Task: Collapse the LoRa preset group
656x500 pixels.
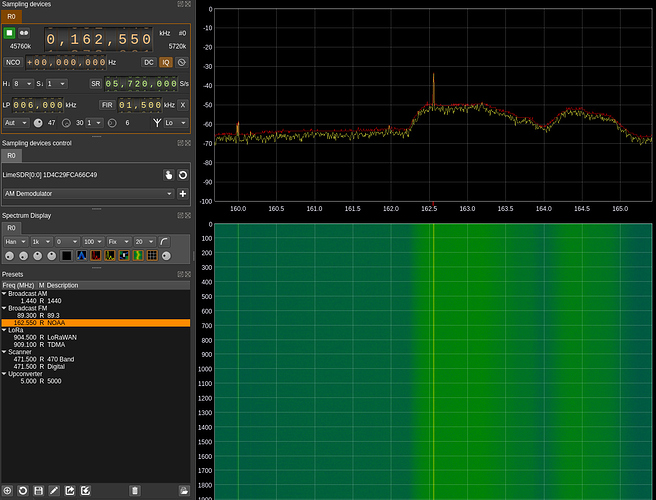Action: [x=4, y=330]
